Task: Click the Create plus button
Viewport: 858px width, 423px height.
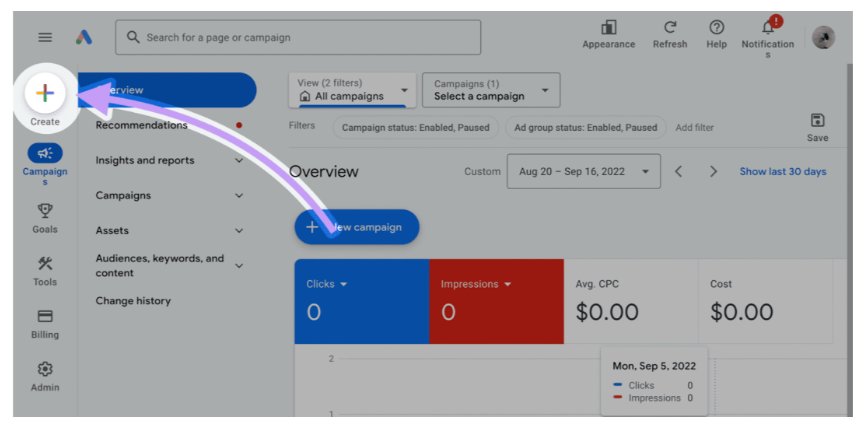Action: click(45, 94)
